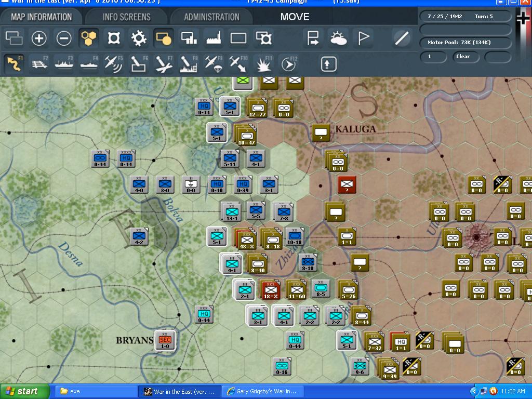Viewport: 532px width, 399px height.
Task: Click the boxed up-arrow toolbar icon
Action: click(x=327, y=64)
